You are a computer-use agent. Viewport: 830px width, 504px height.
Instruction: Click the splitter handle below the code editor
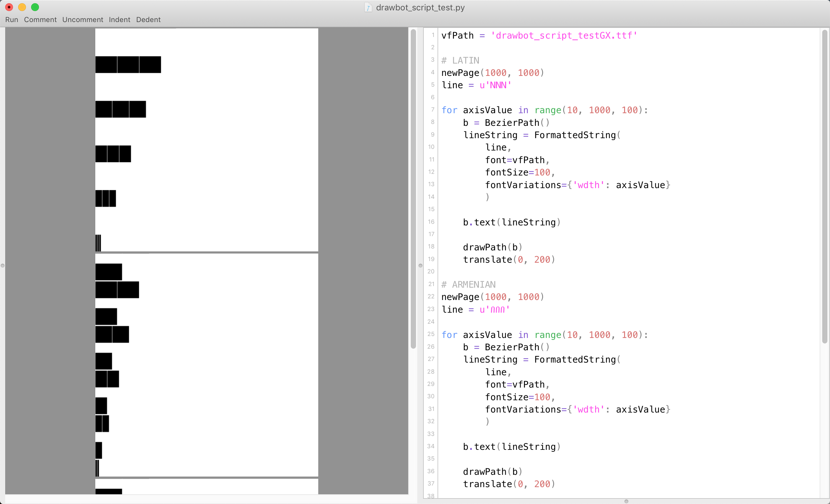[626, 501]
